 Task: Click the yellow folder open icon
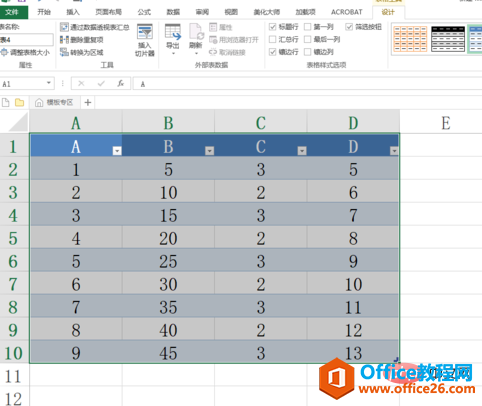point(20,102)
